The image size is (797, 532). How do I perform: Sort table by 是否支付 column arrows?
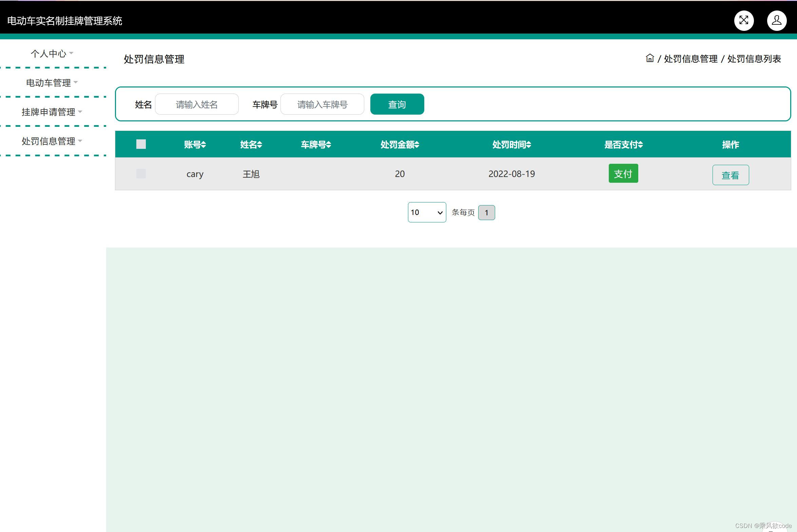click(x=640, y=145)
